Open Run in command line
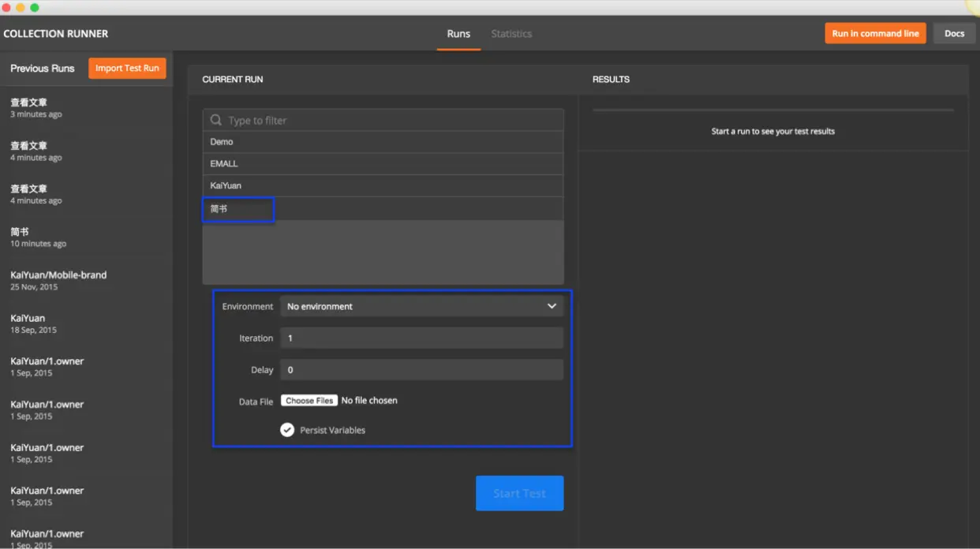Viewport: 980px width, 549px height. pos(875,33)
